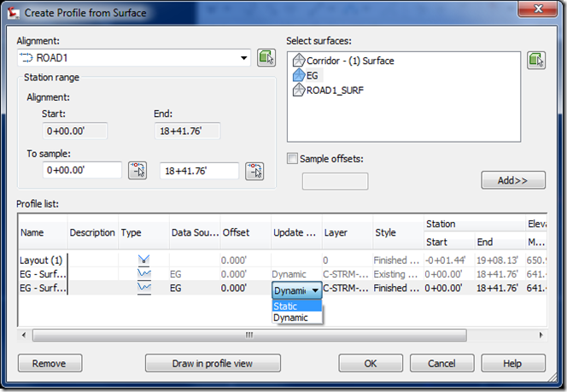Viewport: 567px width, 392px height.
Task: Click the Style column header
Action: coord(398,232)
